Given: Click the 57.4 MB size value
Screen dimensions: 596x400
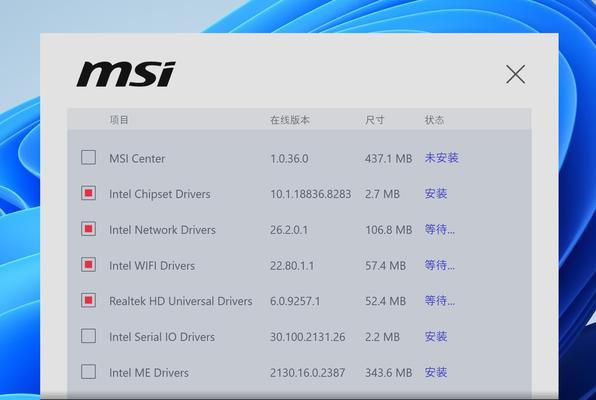Looking at the screenshot, I should [x=385, y=266].
